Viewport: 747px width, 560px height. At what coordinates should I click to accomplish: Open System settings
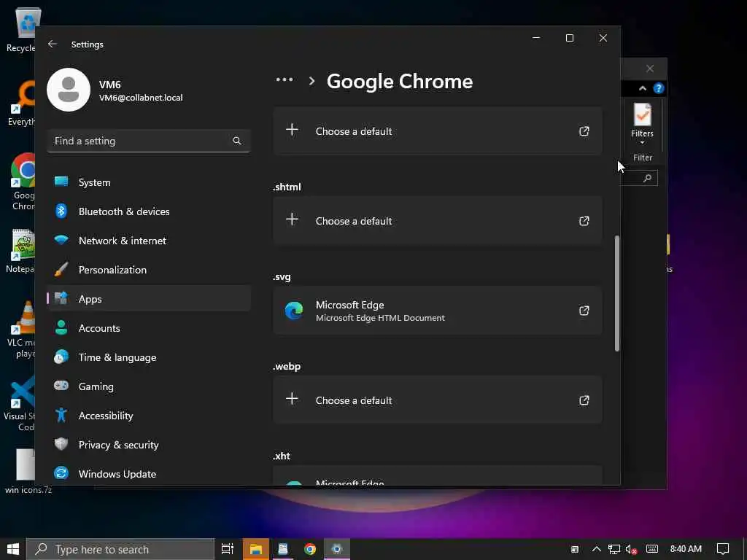pyautogui.click(x=149, y=182)
